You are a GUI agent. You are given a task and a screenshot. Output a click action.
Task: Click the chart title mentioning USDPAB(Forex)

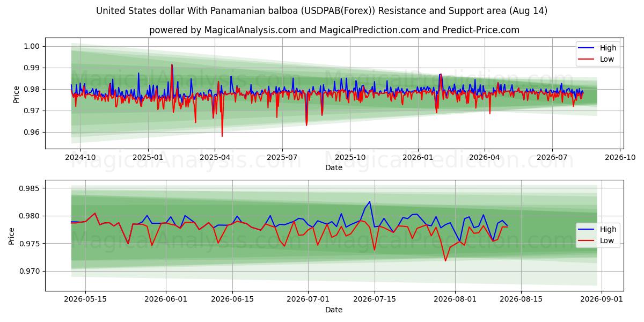[322, 11]
